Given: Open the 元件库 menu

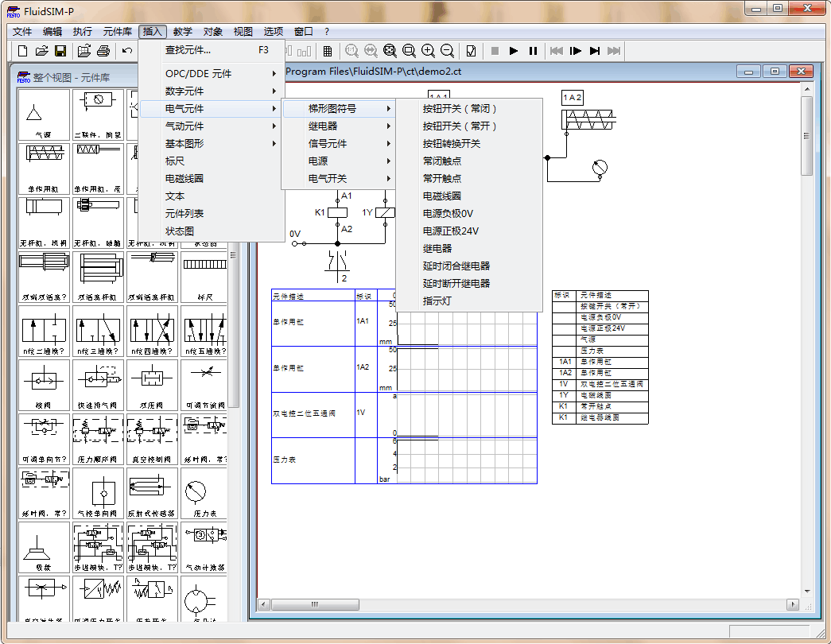Looking at the screenshot, I should (x=118, y=31).
